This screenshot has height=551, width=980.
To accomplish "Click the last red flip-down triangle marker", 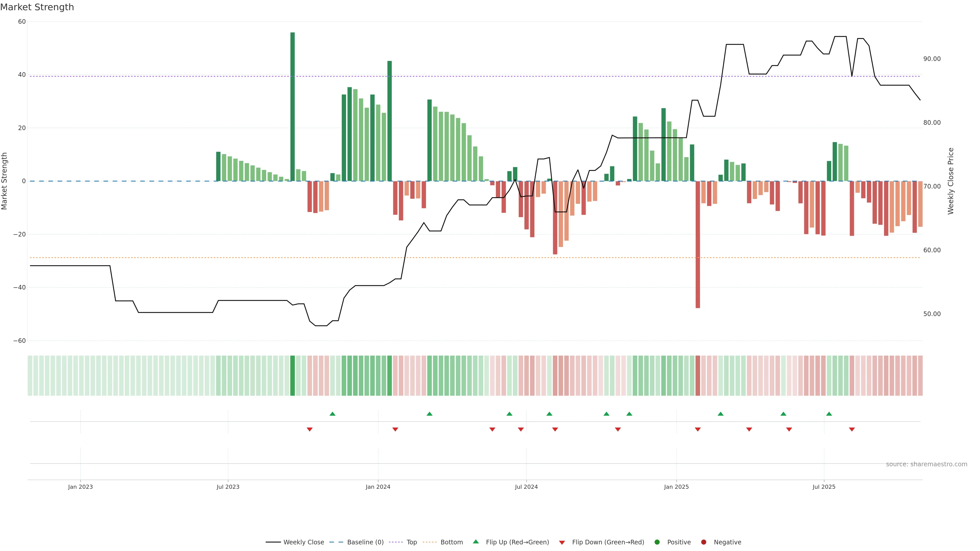I will (852, 429).
